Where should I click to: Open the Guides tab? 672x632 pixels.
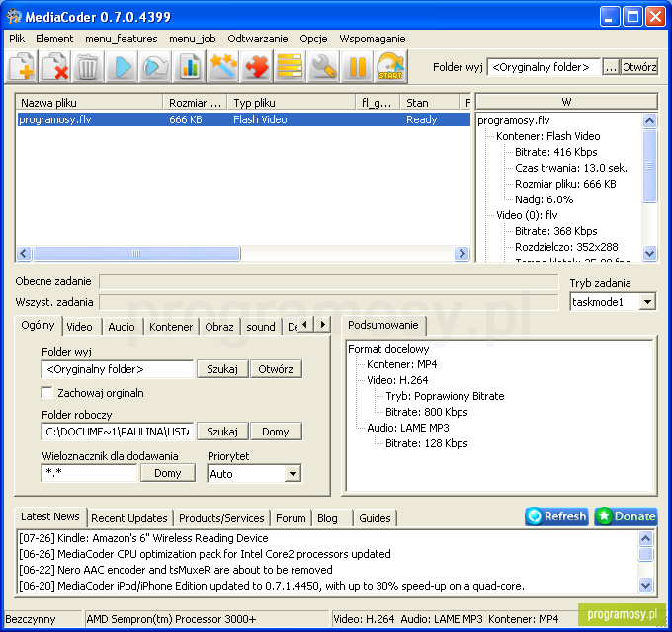click(x=375, y=518)
